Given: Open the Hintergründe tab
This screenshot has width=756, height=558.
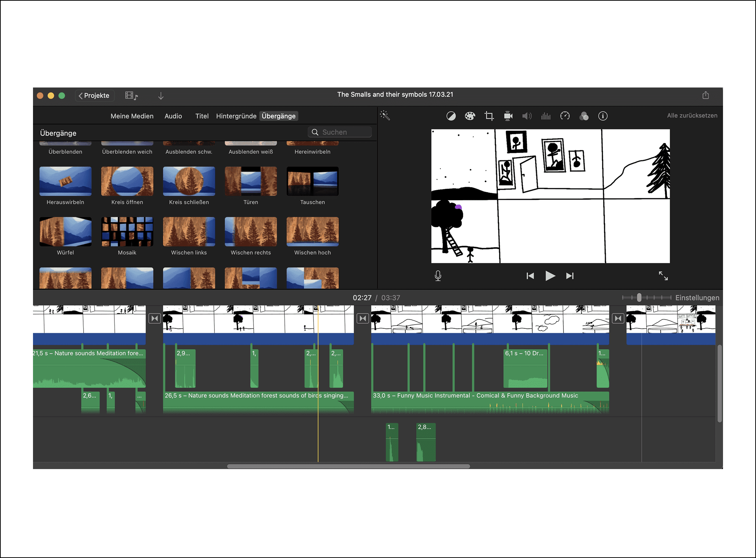Looking at the screenshot, I should [236, 116].
